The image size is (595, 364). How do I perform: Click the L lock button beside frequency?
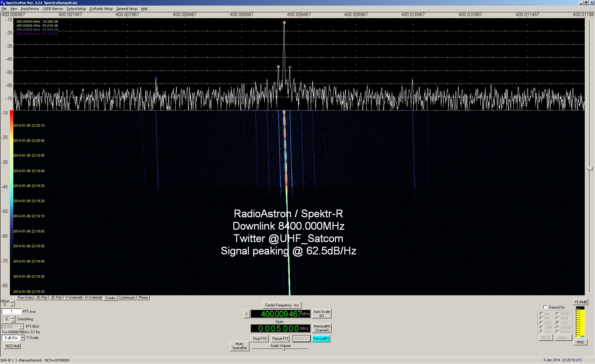pyautogui.click(x=247, y=314)
